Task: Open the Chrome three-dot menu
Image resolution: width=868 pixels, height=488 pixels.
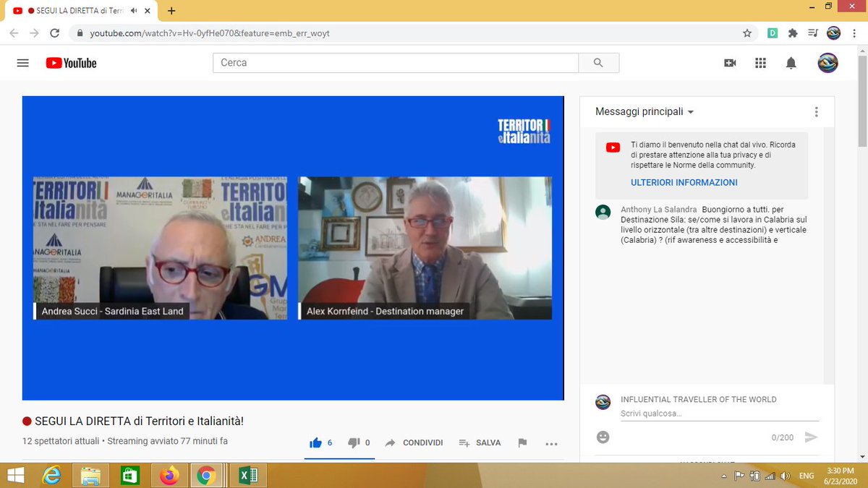Action: (854, 33)
